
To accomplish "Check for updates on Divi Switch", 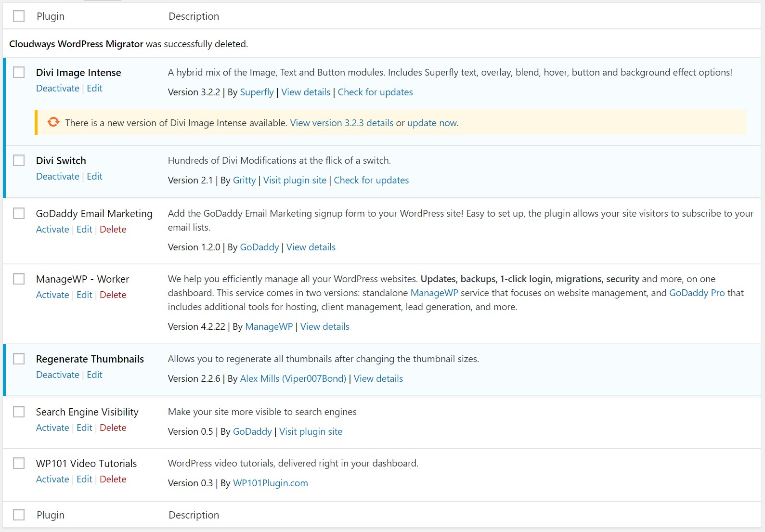I will pos(371,180).
